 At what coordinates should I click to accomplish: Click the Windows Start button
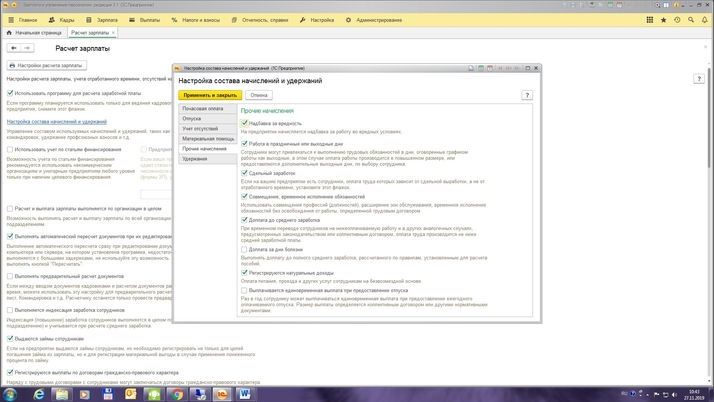[11, 394]
